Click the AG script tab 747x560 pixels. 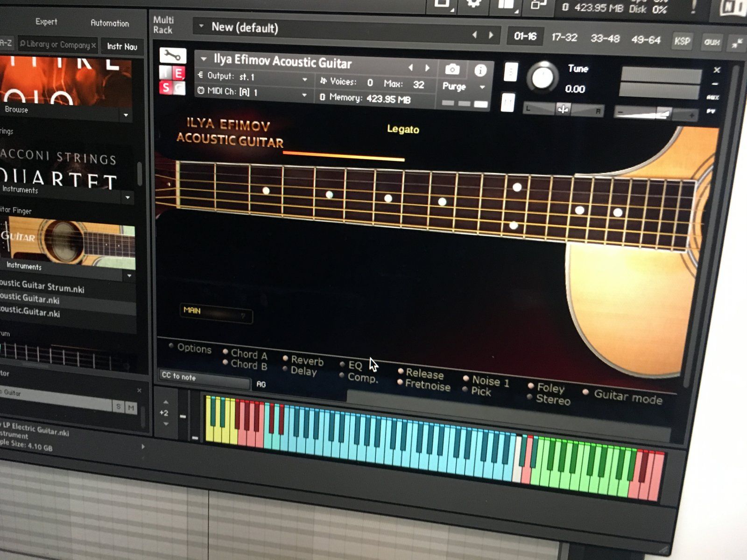261,384
